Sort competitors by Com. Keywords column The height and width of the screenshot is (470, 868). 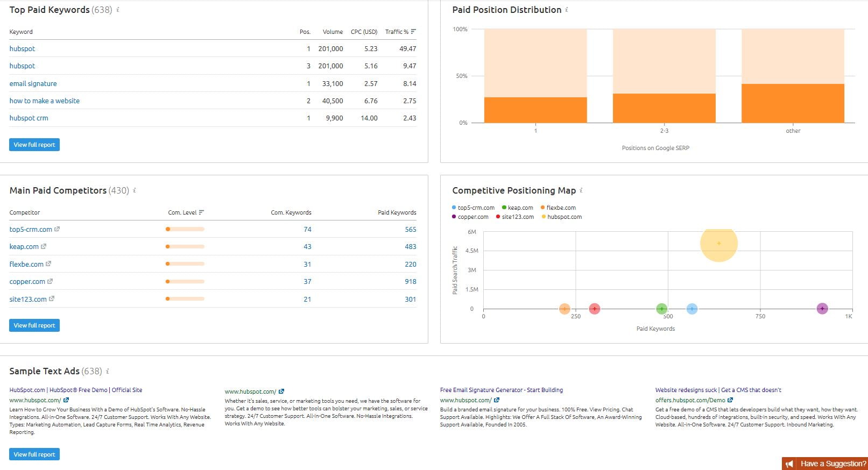[291, 212]
